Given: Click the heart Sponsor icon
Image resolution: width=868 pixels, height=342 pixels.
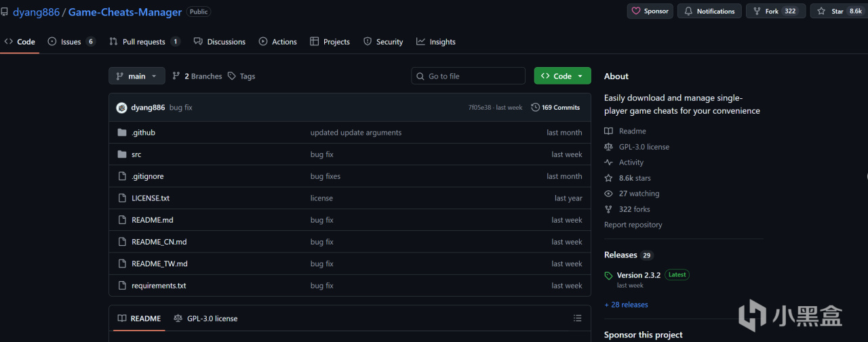Looking at the screenshot, I should (636, 12).
